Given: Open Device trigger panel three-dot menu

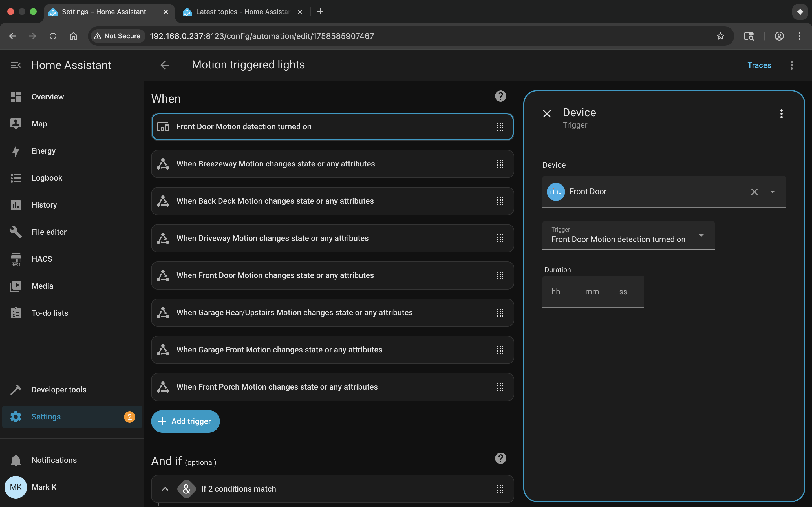Looking at the screenshot, I should (781, 114).
